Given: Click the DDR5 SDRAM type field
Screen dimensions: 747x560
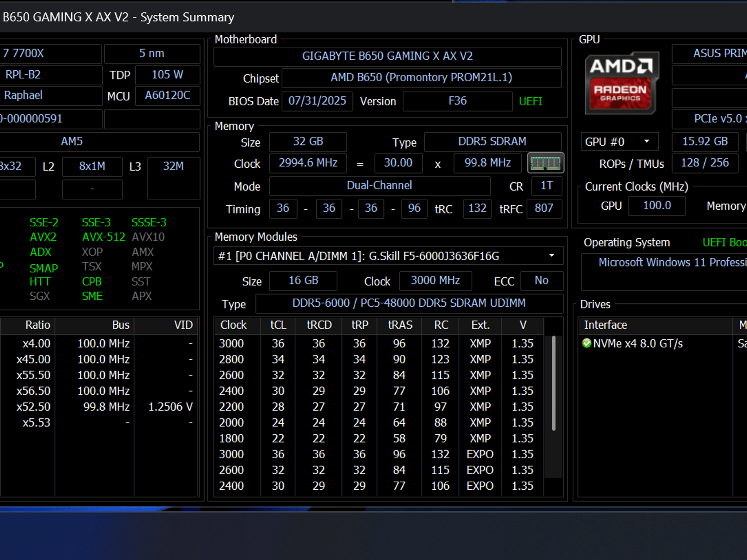Looking at the screenshot, I should click(x=492, y=141).
